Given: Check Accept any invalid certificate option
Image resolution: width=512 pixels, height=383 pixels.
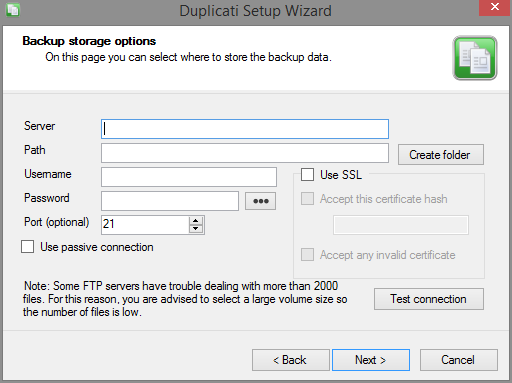Looking at the screenshot, I should [x=307, y=255].
